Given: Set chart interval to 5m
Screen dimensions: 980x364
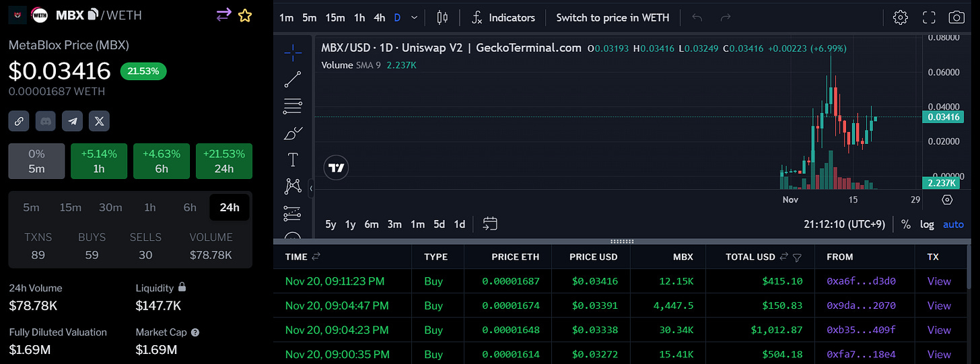Looking at the screenshot, I should (x=309, y=17).
